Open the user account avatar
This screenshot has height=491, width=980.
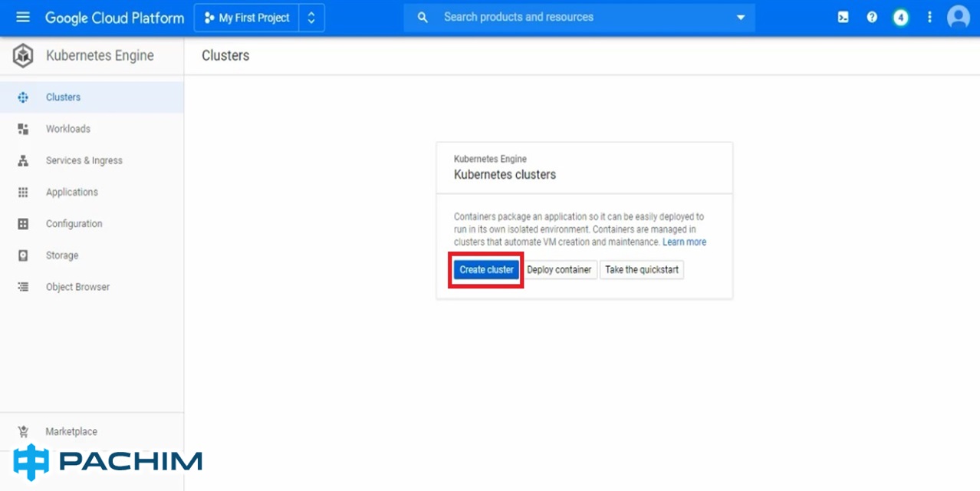point(959,17)
